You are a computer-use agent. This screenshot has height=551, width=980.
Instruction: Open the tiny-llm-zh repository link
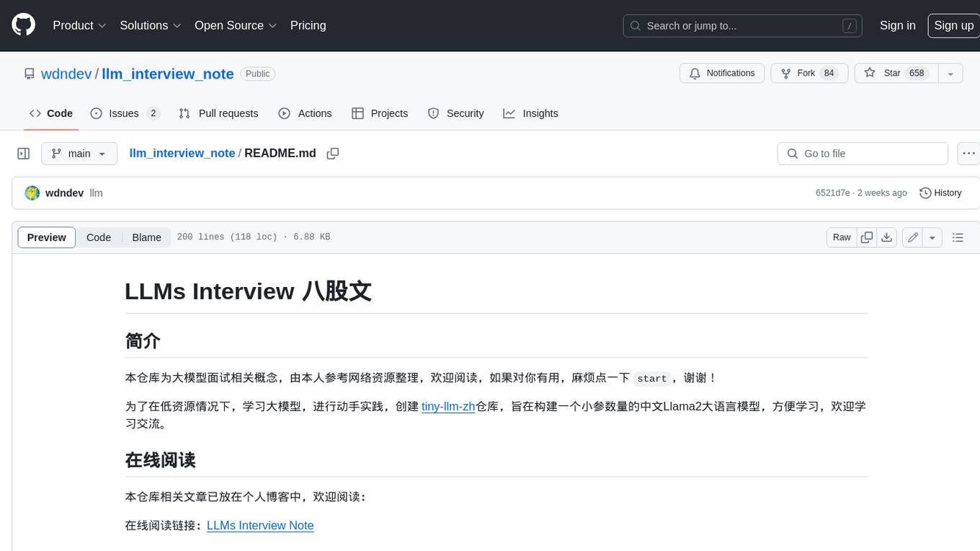pyautogui.click(x=448, y=406)
